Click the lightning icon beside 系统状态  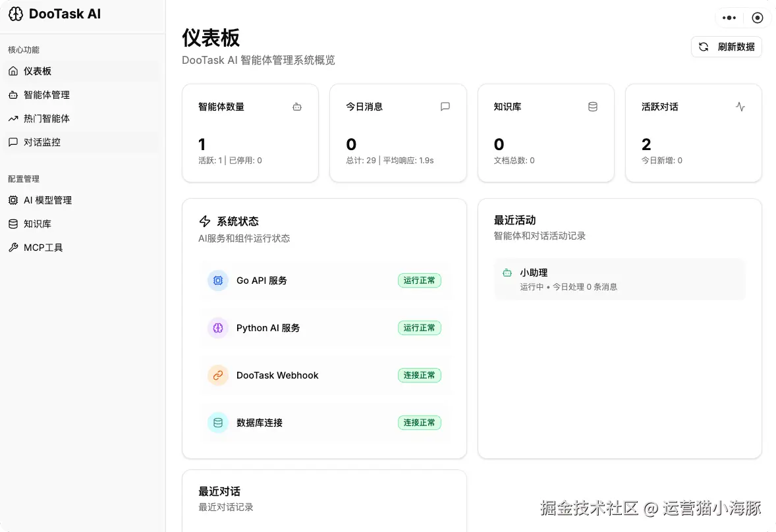coord(205,221)
